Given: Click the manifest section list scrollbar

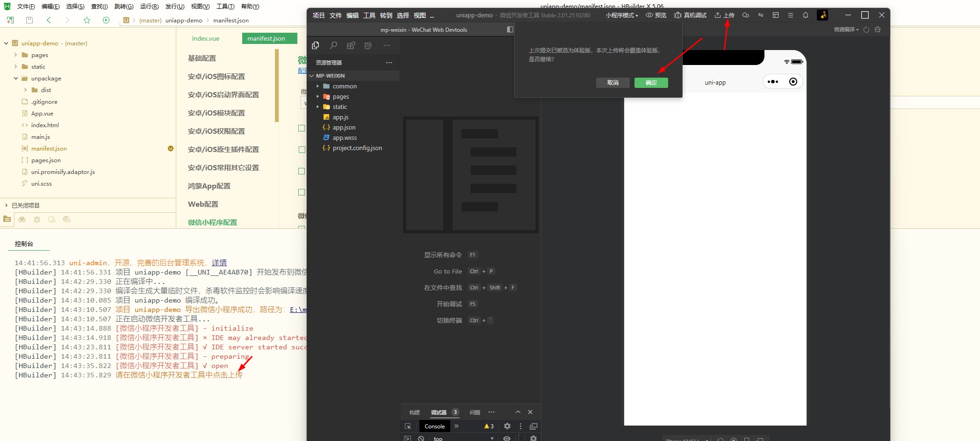Looking at the screenshot, I should (277, 86).
